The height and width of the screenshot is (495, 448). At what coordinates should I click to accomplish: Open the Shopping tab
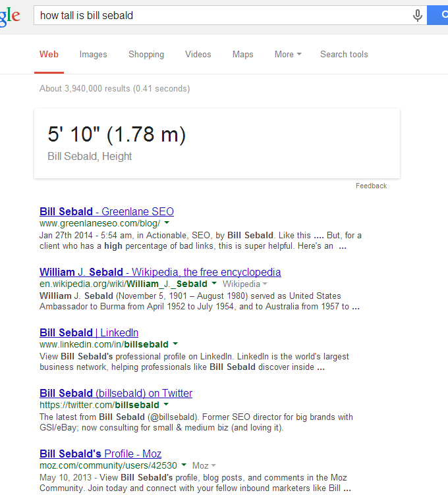146,54
